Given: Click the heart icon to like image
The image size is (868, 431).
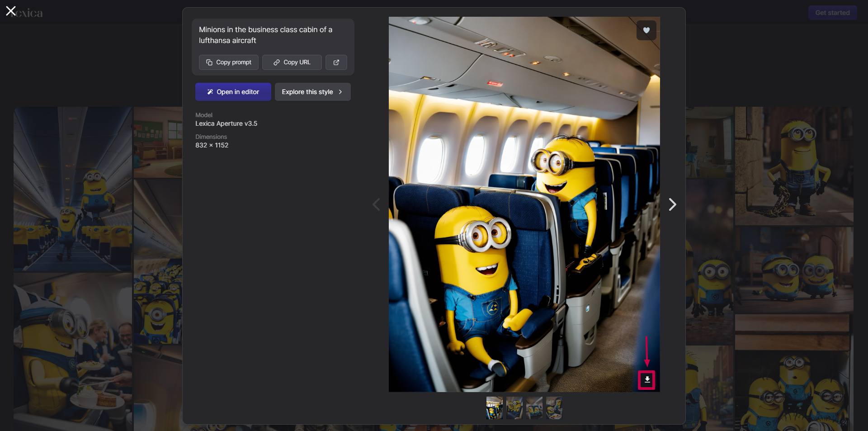Looking at the screenshot, I should coord(646,30).
